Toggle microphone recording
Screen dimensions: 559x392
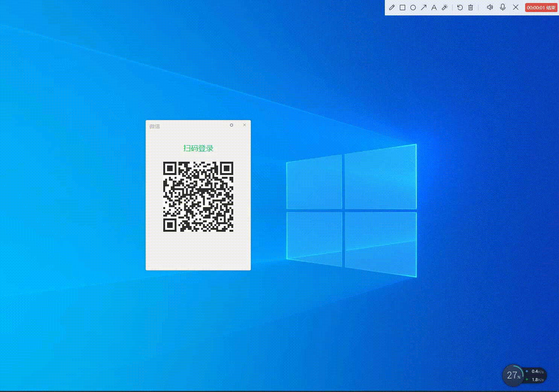(503, 8)
